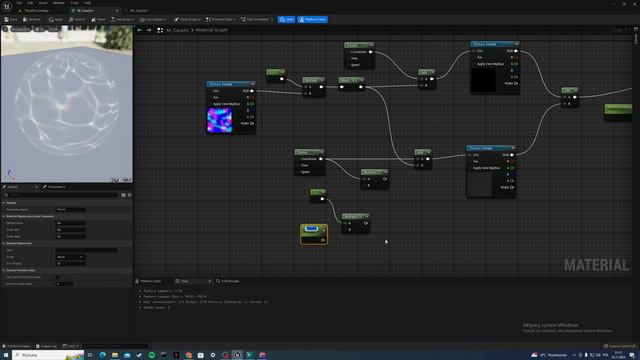Collapse Material Expression Scalar Parameter section
Screen dimensions: 640x360
click(4, 216)
